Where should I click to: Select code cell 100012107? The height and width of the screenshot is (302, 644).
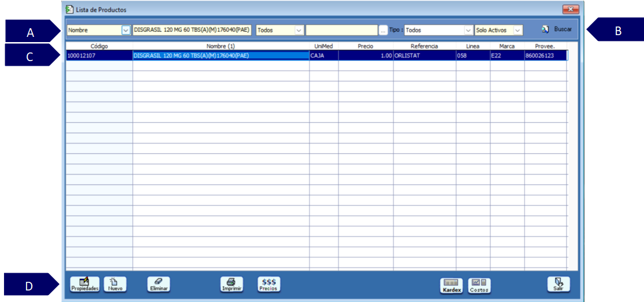pyautogui.click(x=99, y=56)
